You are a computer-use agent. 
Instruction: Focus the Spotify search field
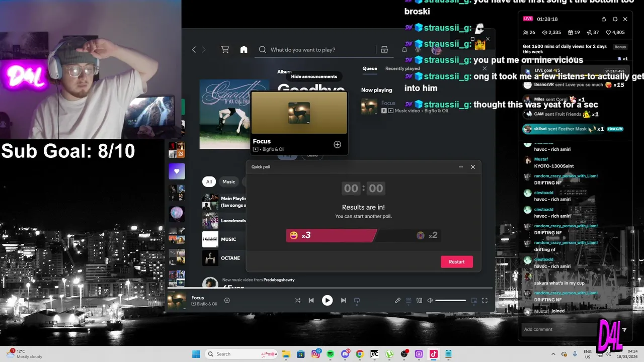[314, 49]
